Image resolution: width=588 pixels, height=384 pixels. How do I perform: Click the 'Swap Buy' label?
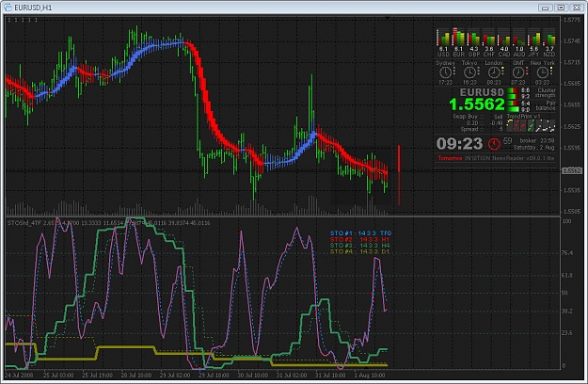tap(466, 117)
